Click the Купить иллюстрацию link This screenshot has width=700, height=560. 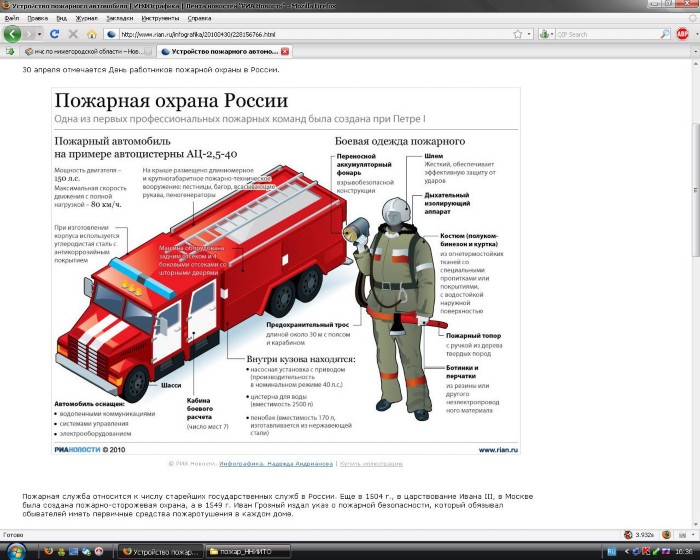(x=371, y=464)
